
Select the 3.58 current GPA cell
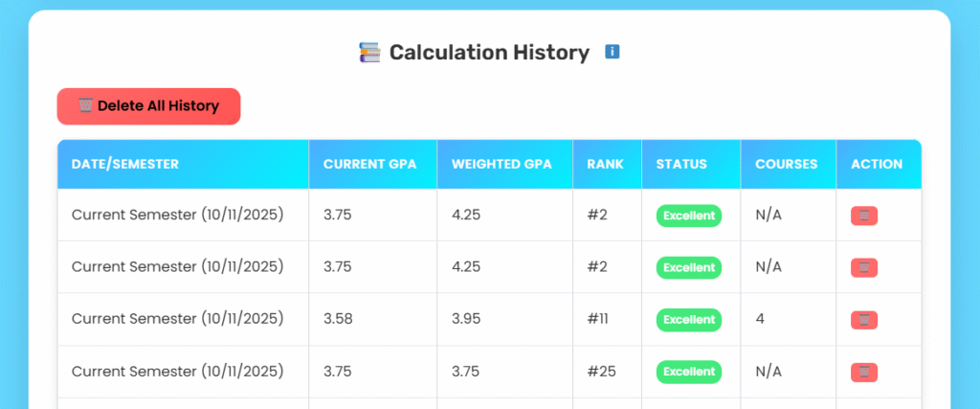pos(338,319)
